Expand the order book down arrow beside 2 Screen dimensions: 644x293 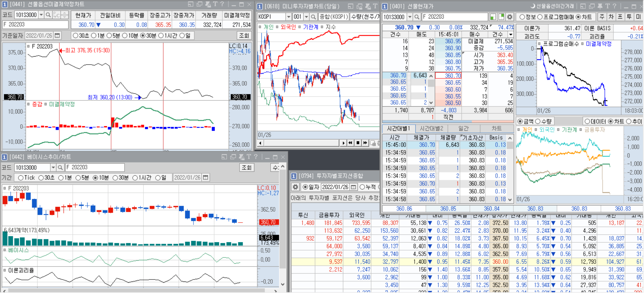(431, 102)
